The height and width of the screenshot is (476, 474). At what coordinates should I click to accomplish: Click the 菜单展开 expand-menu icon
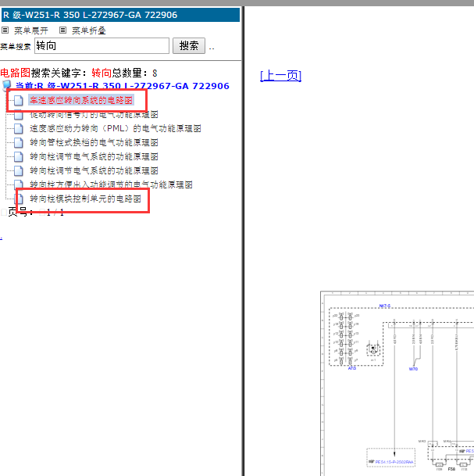coord(5,30)
